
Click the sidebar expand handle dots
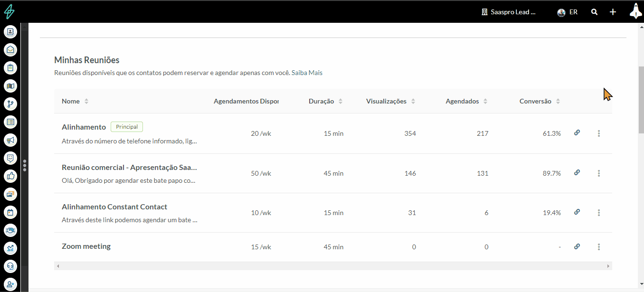[25, 165]
